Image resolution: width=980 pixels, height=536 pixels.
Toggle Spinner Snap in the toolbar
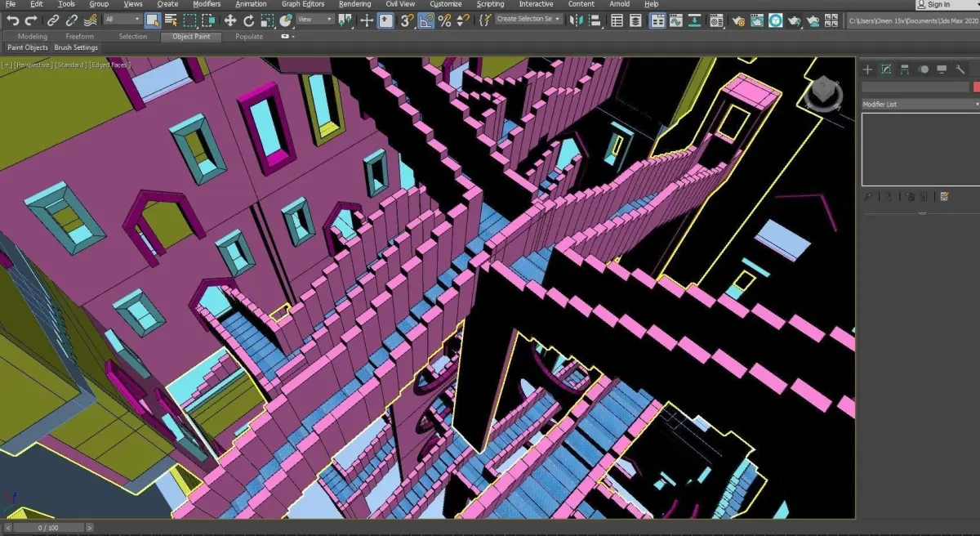click(x=462, y=20)
